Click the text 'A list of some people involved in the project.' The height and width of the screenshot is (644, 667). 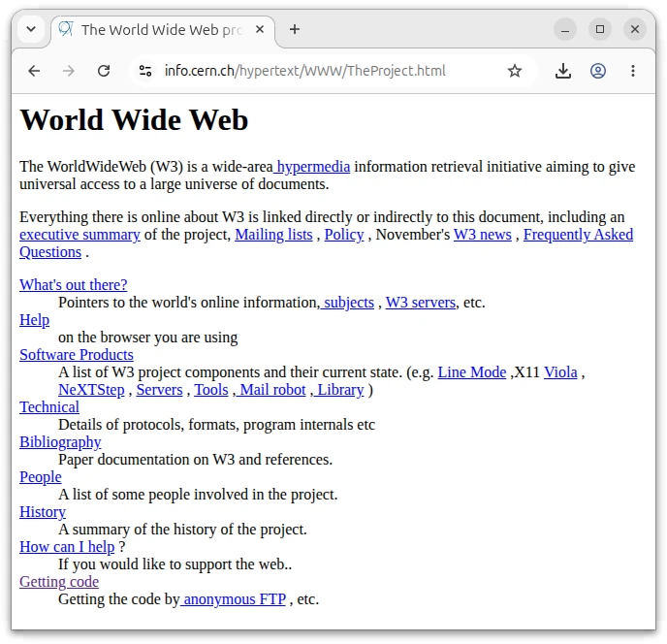pyautogui.click(x=198, y=495)
